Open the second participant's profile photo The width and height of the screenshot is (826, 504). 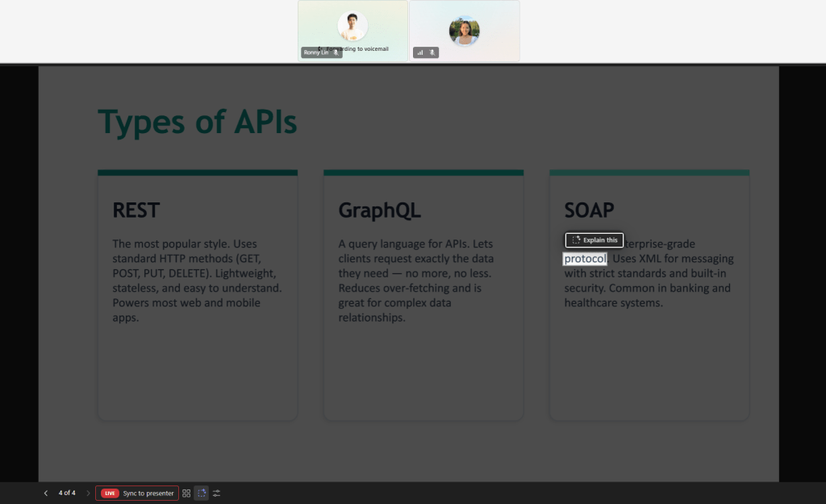click(464, 31)
